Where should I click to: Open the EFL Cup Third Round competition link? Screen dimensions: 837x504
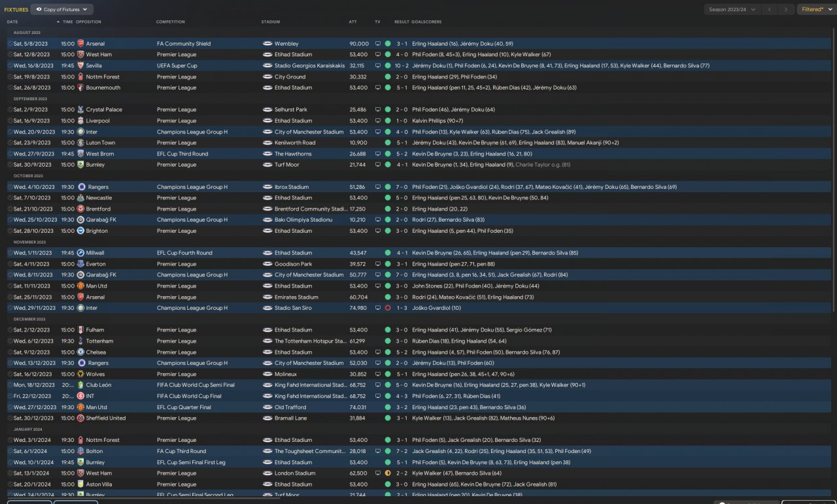point(182,154)
